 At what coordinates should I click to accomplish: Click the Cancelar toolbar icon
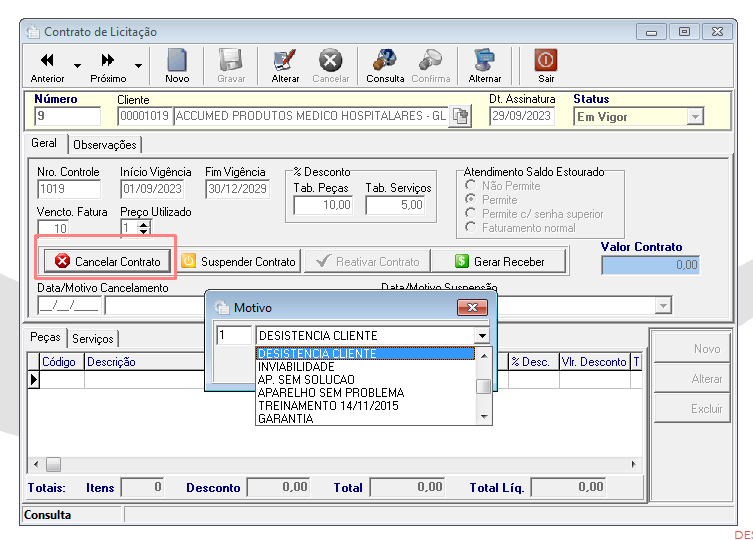coord(330,66)
